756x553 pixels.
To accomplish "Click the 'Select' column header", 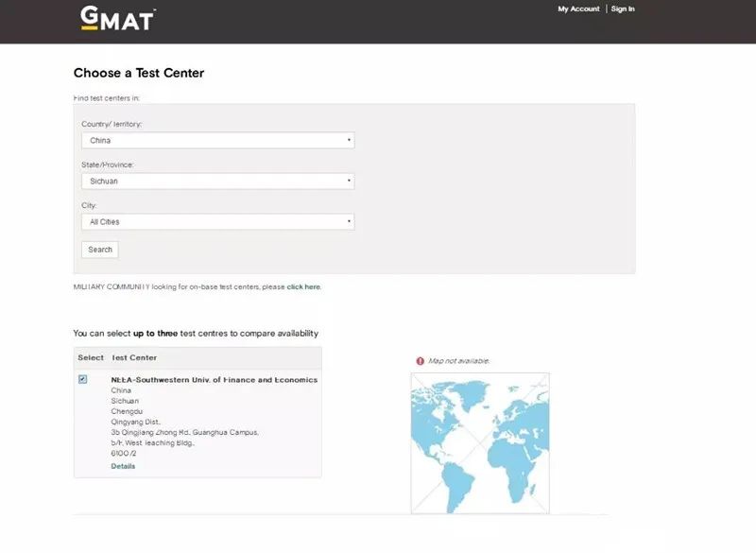I will pyautogui.click(x=91, y=357).
